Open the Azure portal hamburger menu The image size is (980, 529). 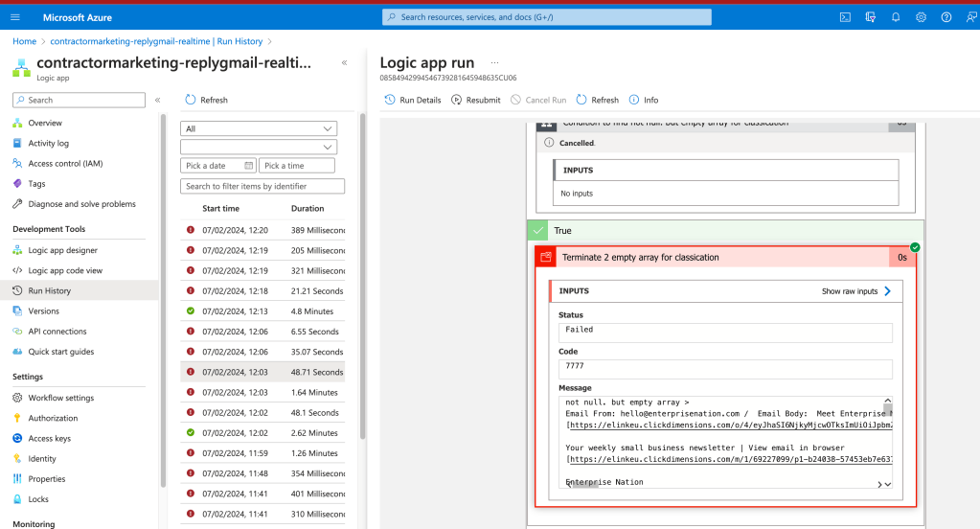[x=15, y=17]
